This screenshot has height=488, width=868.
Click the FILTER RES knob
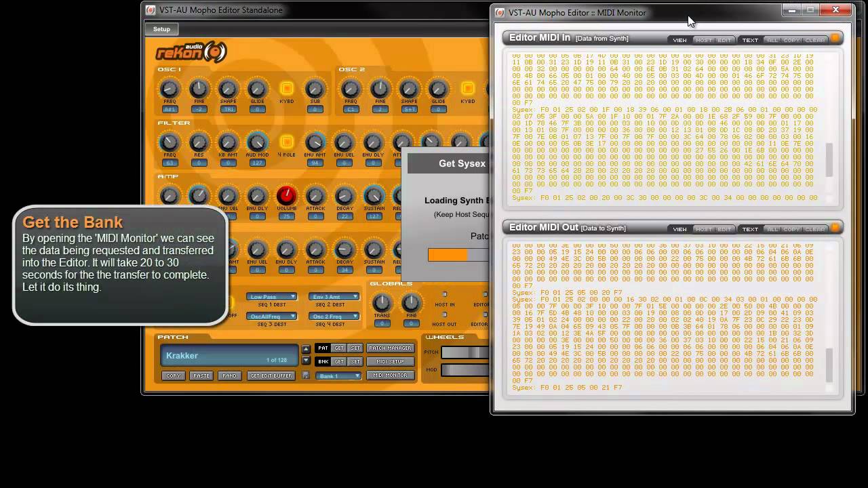(199, 142)
